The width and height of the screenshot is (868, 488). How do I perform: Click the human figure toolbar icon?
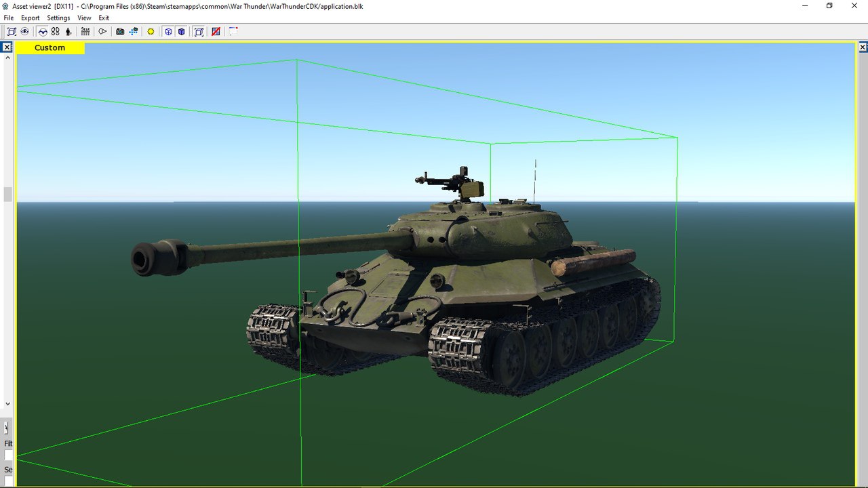(x=68, y=31)
